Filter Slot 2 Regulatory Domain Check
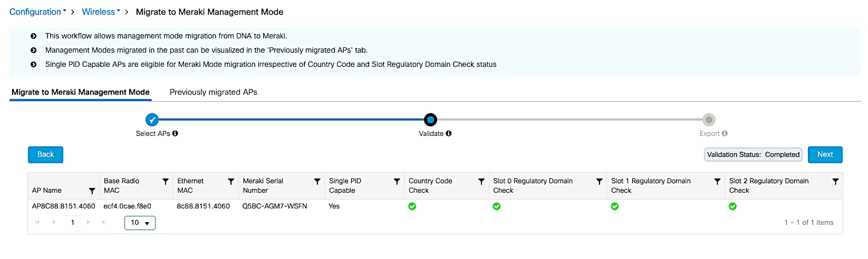The image size is (868, 259). pos(836,182)
